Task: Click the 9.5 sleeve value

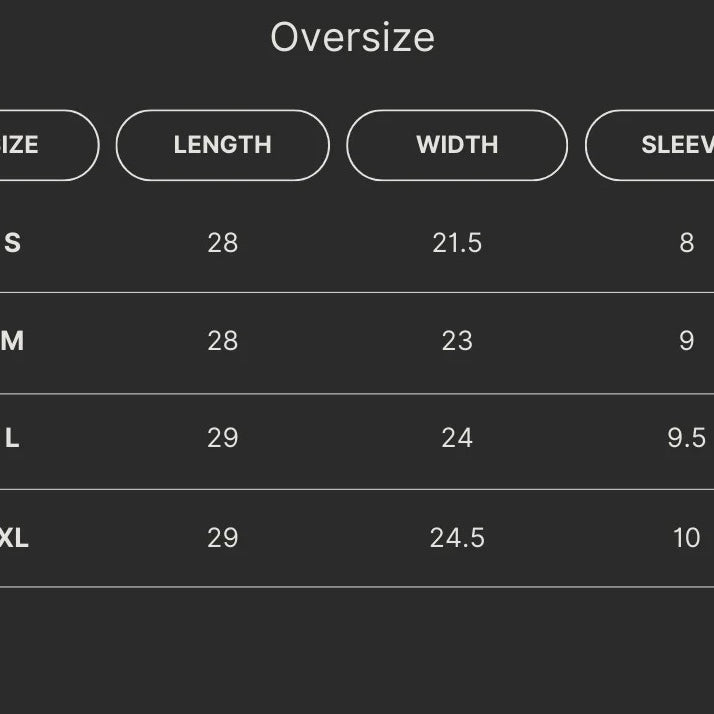Action: point(686,438)
